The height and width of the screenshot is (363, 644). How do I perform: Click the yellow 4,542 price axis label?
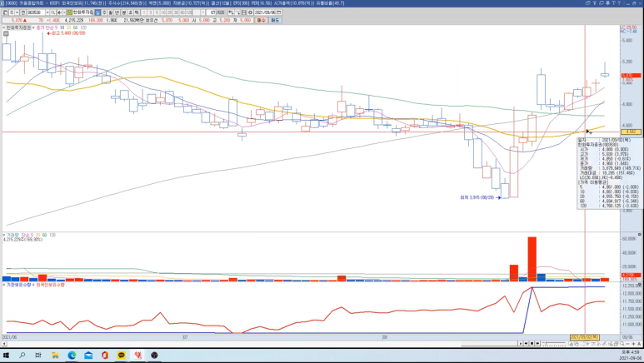pyautogui.click(x=631, y=132)
